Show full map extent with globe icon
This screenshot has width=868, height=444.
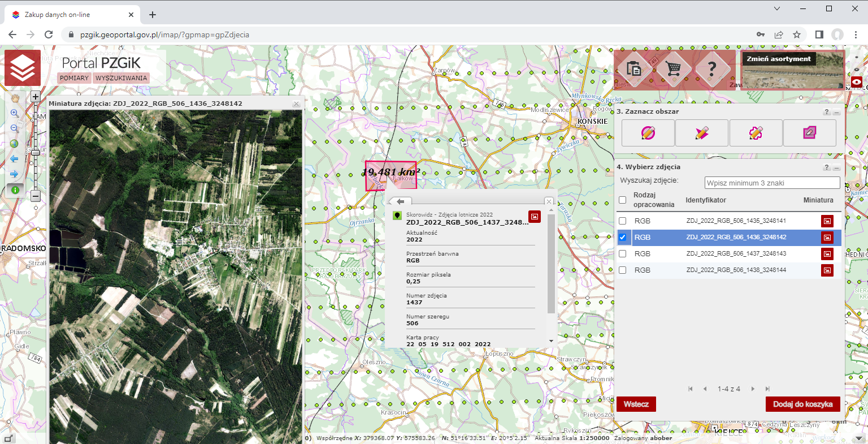coord(15,144)
